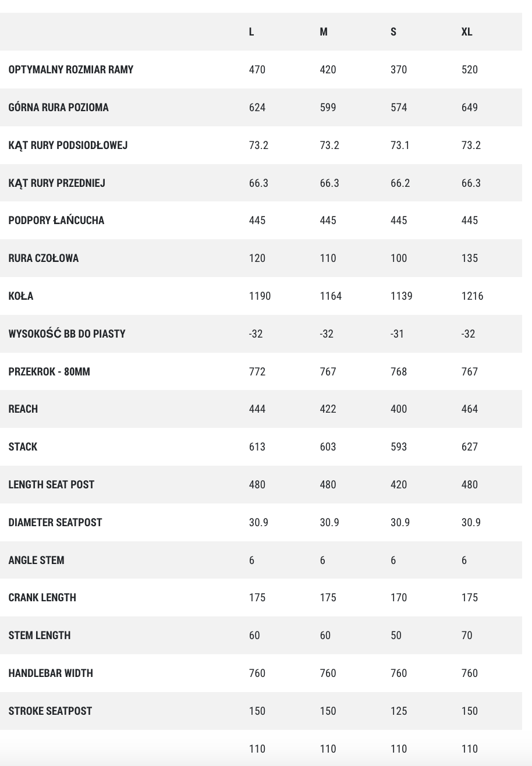Click the KOŁA value 1190 for size L

260,296
